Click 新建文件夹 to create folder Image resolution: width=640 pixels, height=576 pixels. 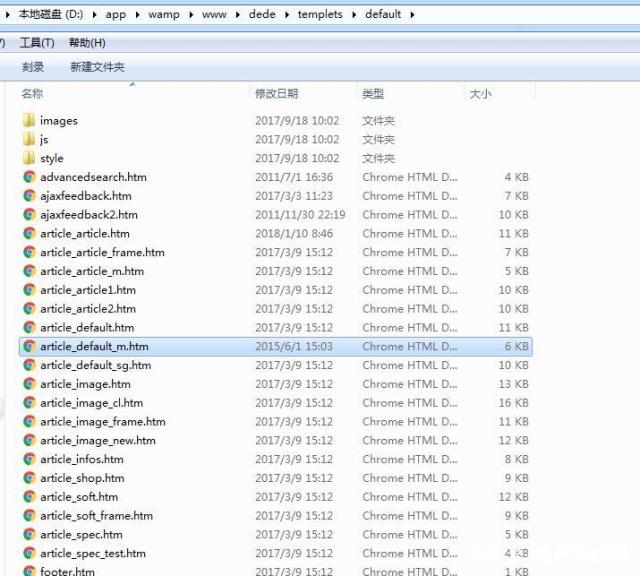point(97,67)
